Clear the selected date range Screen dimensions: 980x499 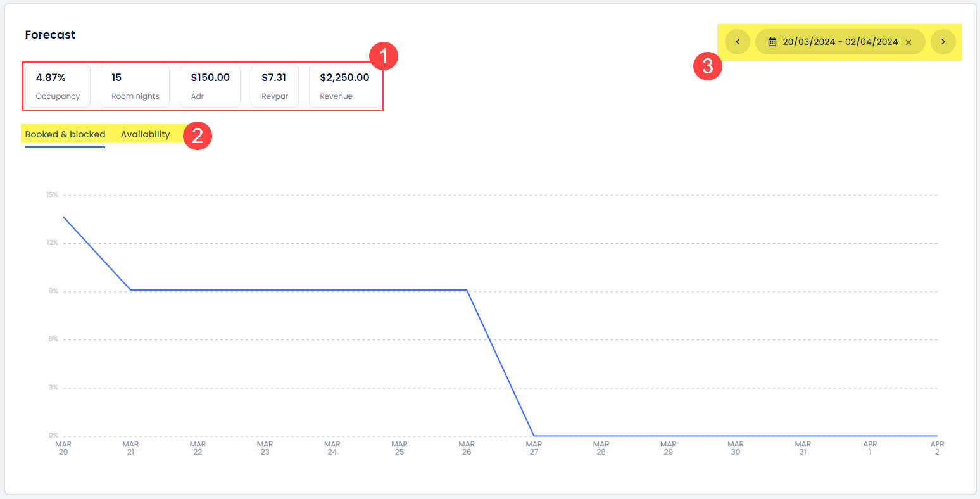pos(908,42)
